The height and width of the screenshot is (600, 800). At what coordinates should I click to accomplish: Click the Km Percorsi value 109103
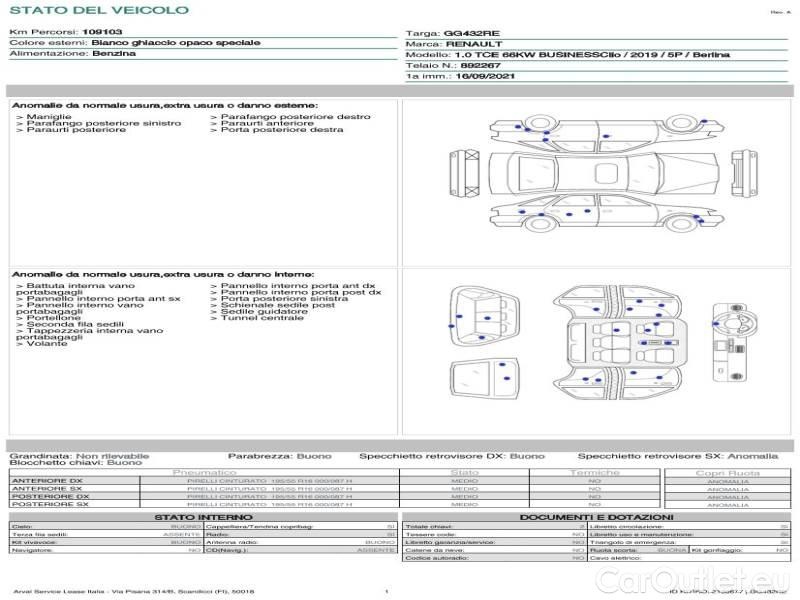click(102, 32)
